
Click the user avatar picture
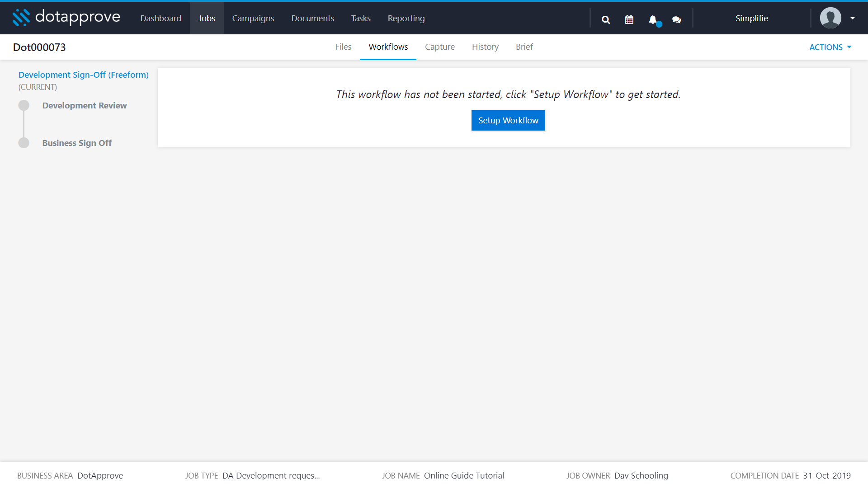830,18
